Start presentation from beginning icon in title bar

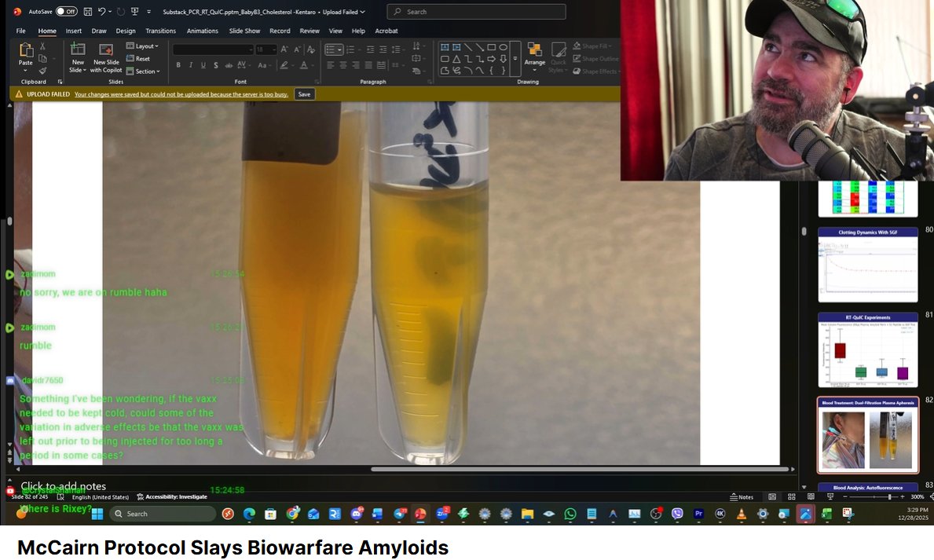click(134, 11)
